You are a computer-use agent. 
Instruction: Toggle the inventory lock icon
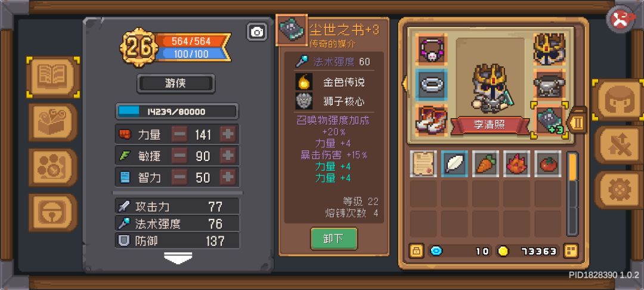[x=416, y=251]
